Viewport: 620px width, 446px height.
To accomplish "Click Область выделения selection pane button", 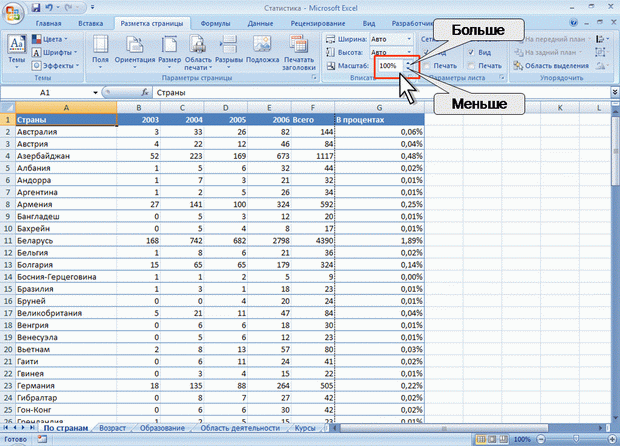I will [x=551, y=66].
